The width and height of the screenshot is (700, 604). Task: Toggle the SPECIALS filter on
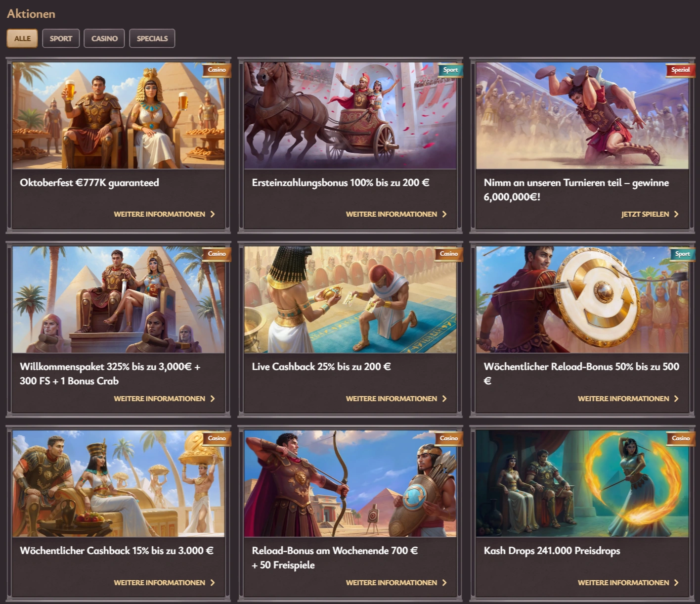152,38
